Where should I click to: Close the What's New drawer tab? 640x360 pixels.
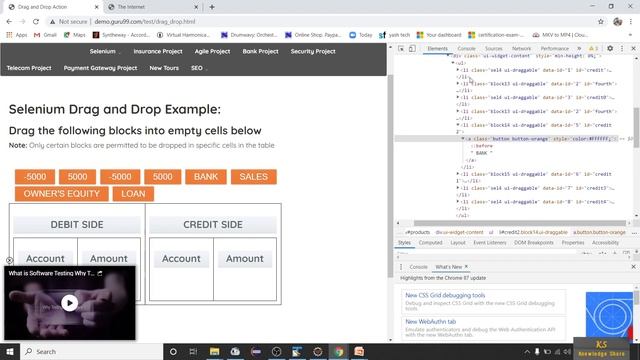click(x=466, y=267)
